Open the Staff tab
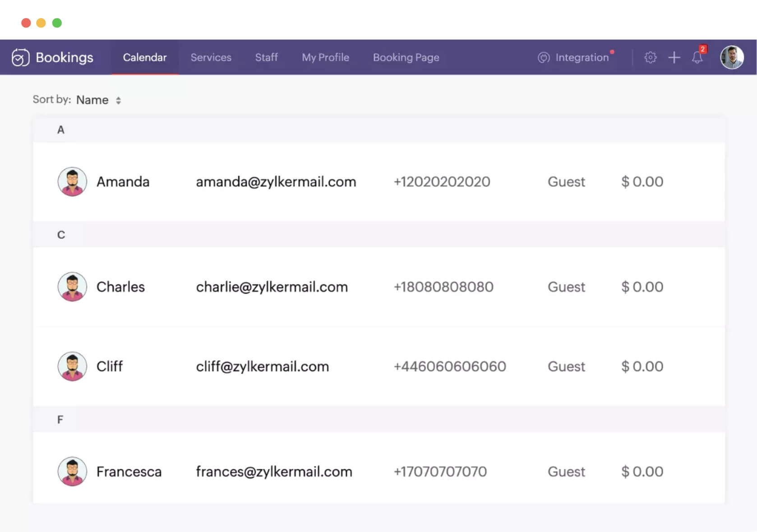Viewport: 757px width, 532px height. pyautogui.click(x=266, y=57)
